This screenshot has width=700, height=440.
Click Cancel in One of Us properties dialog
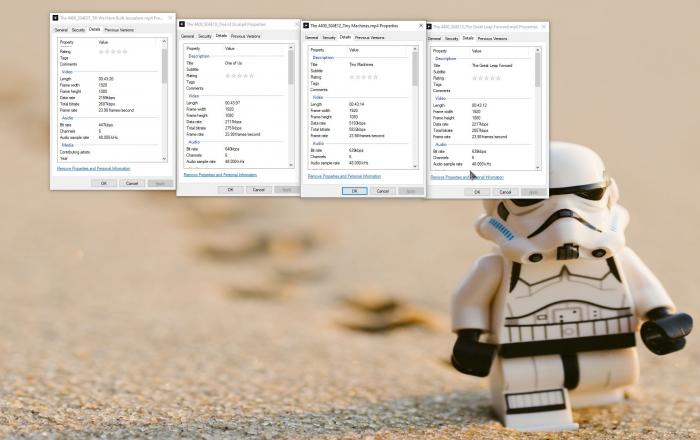258,189
